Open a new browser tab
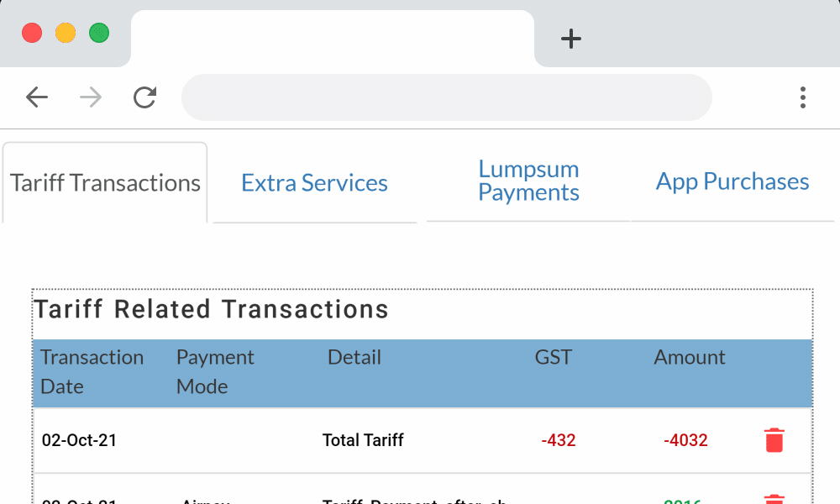The image size is (840, 504). click(x=570, y=39)
